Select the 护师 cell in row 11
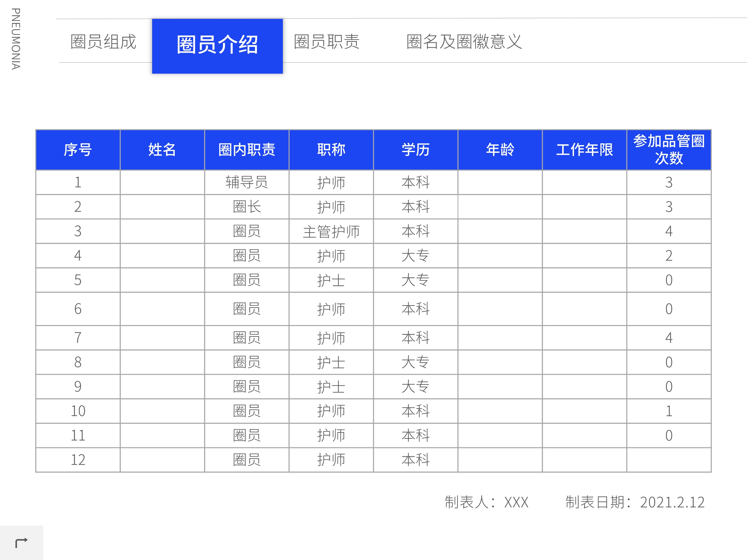 click(x=331, y=436)
